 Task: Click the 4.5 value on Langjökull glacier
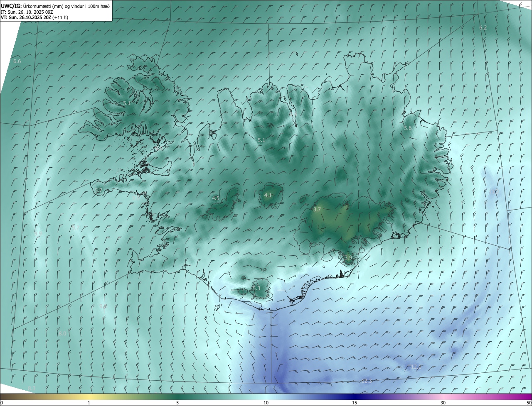pos(216,198)
